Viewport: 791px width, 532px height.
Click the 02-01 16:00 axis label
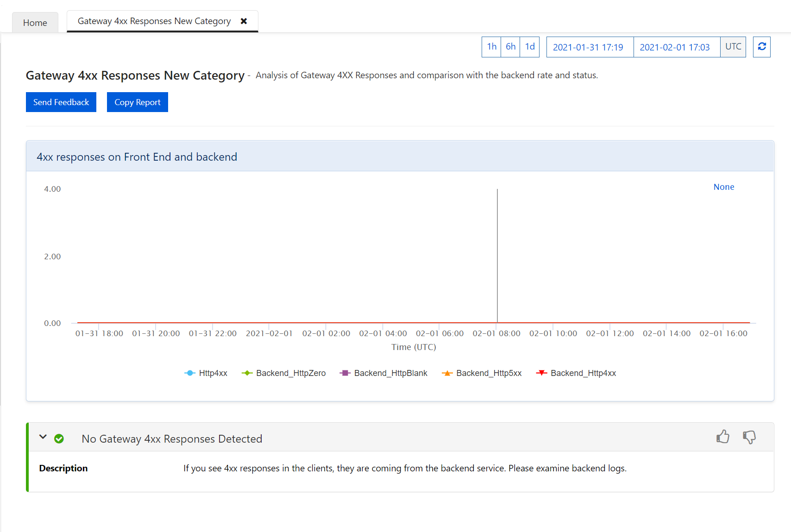(723, 333)
